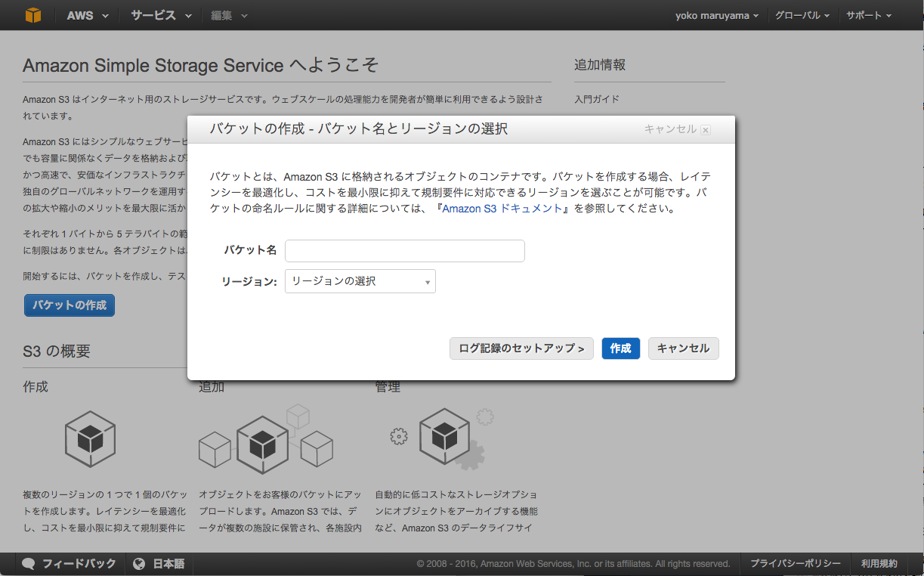Viewport: 924px width, 576px height.
Task: Open the プライバシーポリシー link
Action: pyautogui.click(x=796, y=564)
